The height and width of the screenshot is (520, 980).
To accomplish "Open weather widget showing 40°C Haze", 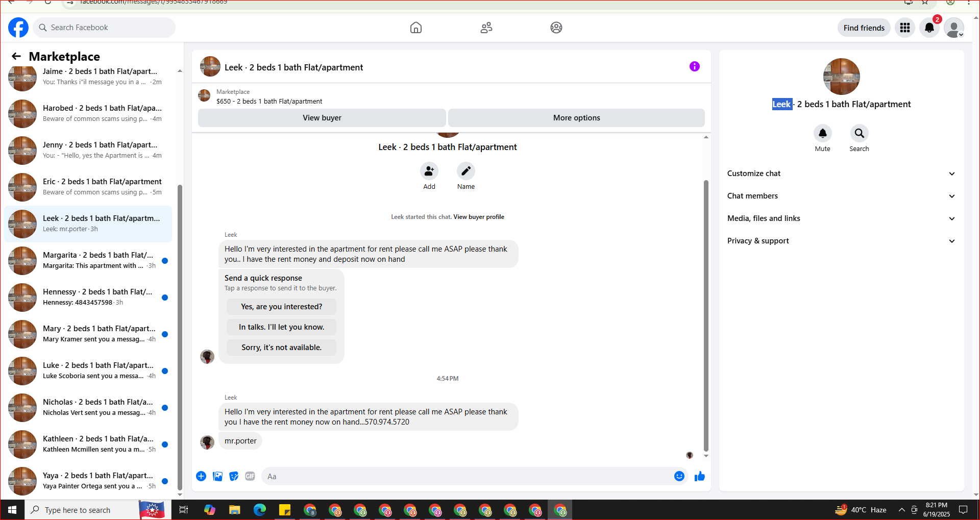I will click(x=861, y=510).
